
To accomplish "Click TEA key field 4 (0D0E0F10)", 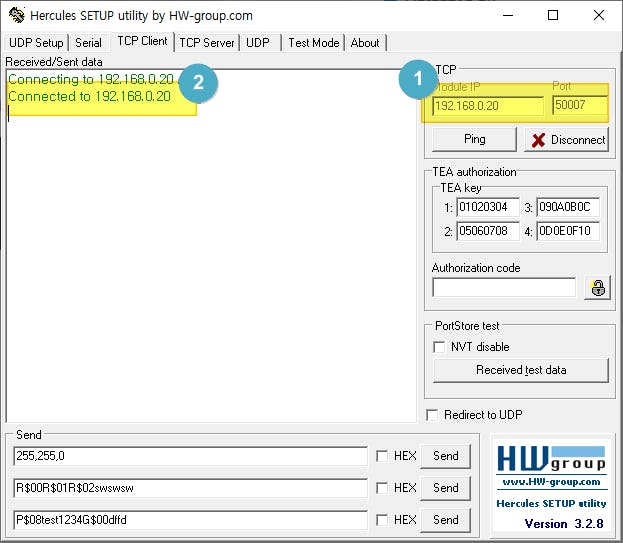I will [568, 231].
